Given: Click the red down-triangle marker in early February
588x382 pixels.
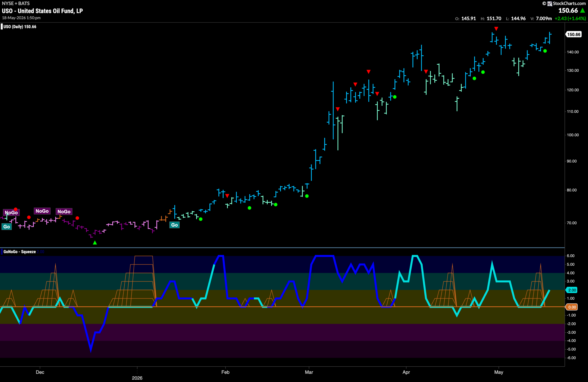Looking at the screenshot, I should point(227,196).
